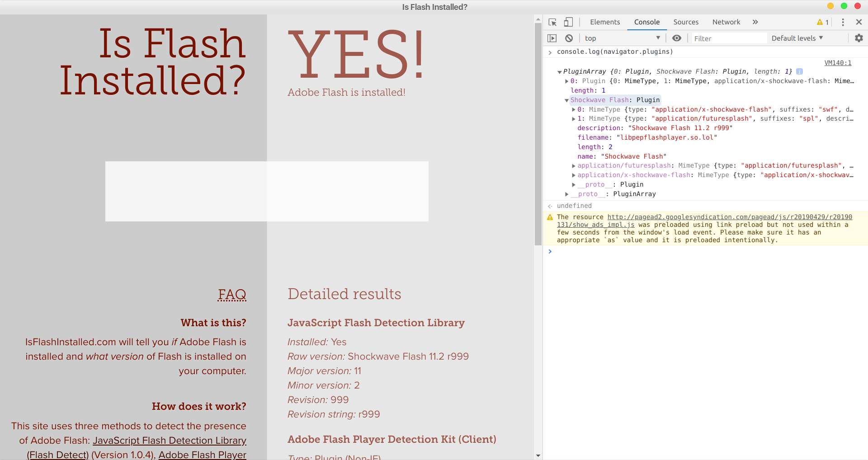
Task: Click the "undefined" console return value
Action: (x=574, y=206)
